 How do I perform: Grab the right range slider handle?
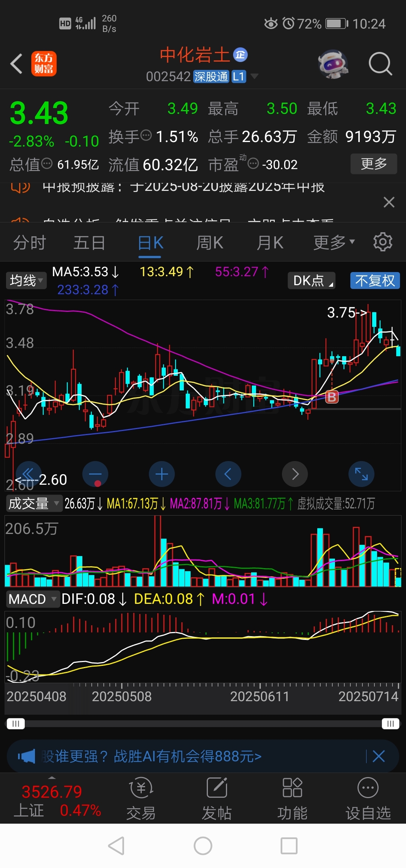pos(390,724)
